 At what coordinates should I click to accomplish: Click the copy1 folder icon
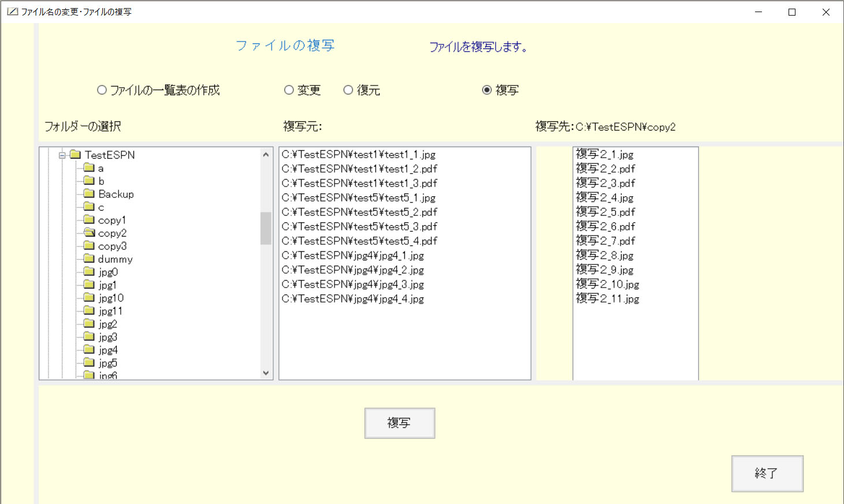point(89,220)
